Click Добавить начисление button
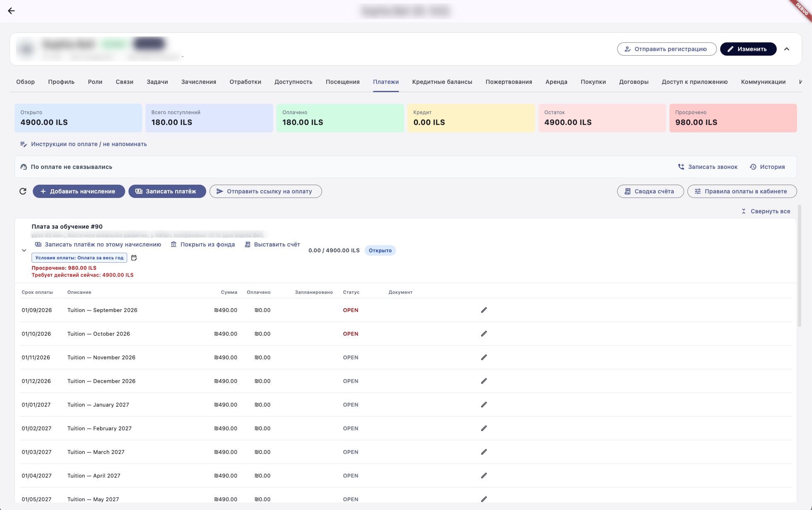The height and width of the screenshot is (510, 812). pos(79,191)
